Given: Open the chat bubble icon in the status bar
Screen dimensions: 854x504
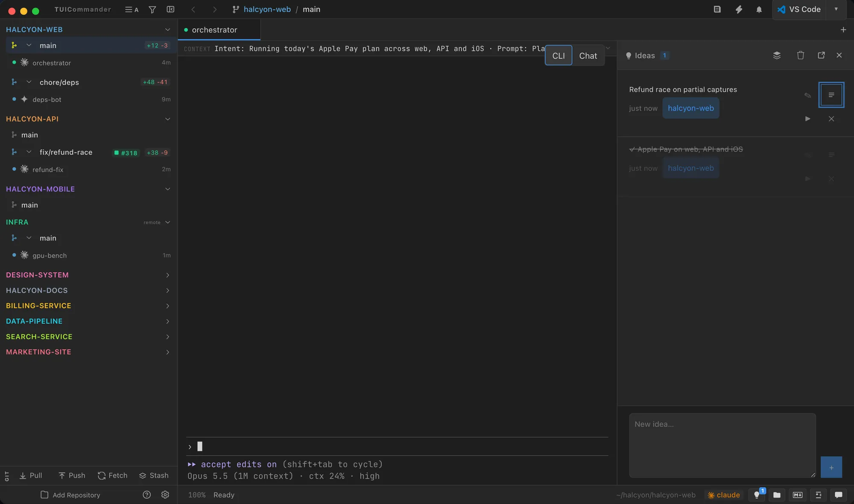Looking at the screenshot, I should coord(839,495).
